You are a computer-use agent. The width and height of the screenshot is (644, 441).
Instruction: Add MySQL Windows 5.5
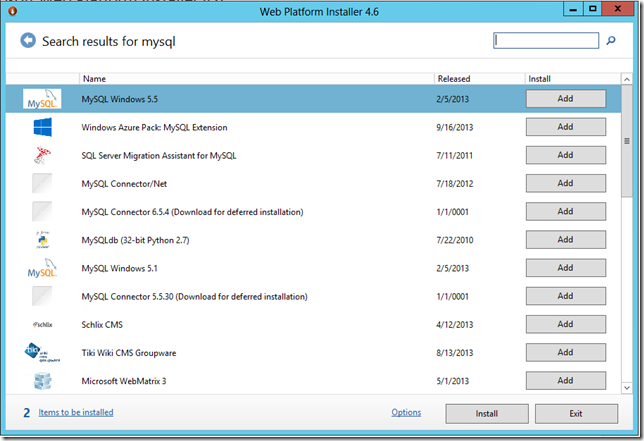566,99
